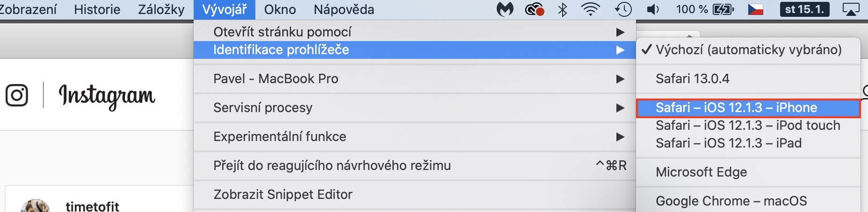The height and width of the screenshot is (212, 868).
Task: Open the Wi-Fi status menu
Action: (x=591, y=9)
